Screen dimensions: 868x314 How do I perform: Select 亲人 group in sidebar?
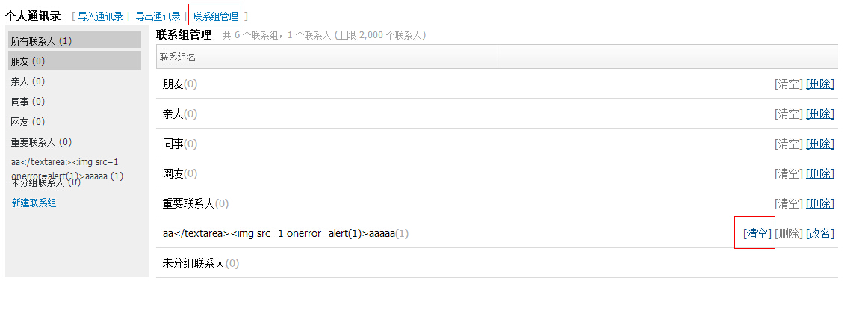(28, 81)
